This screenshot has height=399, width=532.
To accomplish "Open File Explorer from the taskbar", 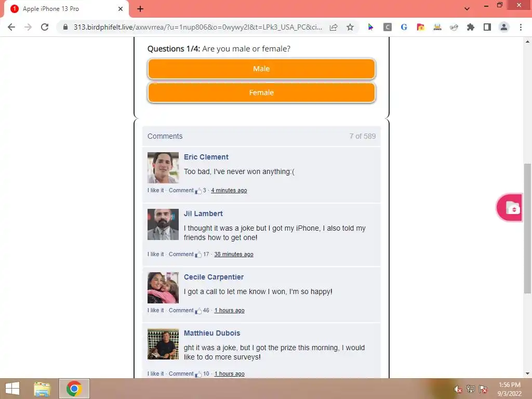I will coord(42,389).
